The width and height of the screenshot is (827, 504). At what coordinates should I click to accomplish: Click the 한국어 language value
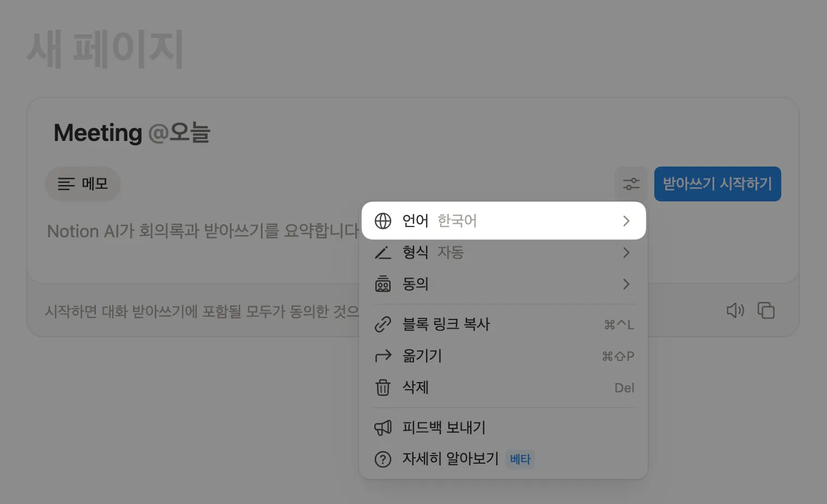point(457,221)
